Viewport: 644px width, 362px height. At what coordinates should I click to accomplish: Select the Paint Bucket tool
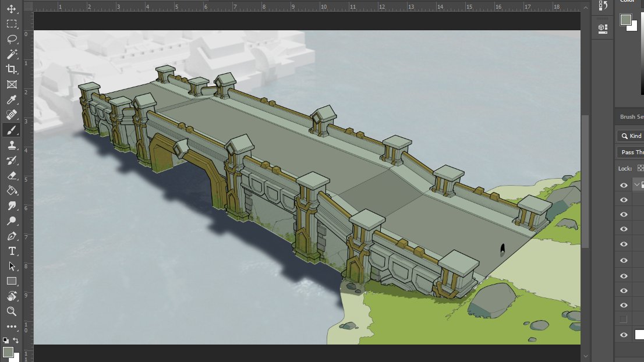point(12,190)
